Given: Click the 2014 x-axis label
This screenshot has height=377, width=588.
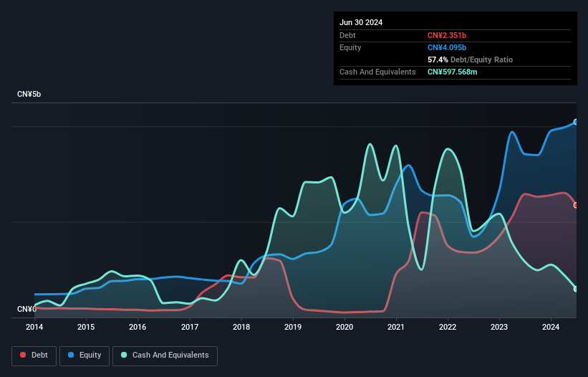Looking at the screenshot, I should [34, 327].
